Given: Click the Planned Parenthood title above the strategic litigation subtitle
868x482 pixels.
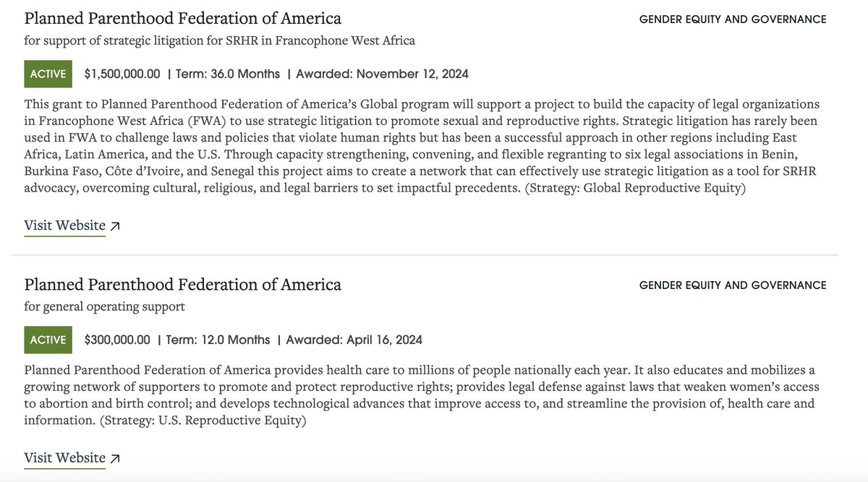Looking at the screenshot, I should click(x=182, y=18).
